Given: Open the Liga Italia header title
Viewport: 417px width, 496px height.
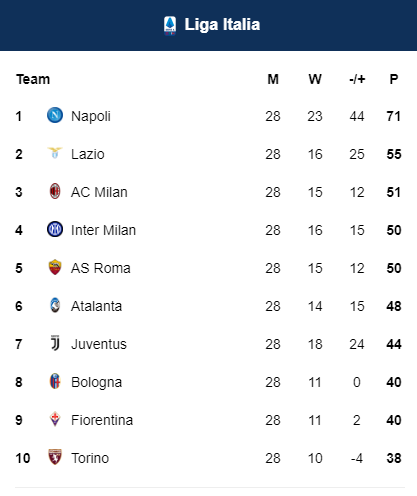Looking at the screenshot, I should (x=222, y=25).
